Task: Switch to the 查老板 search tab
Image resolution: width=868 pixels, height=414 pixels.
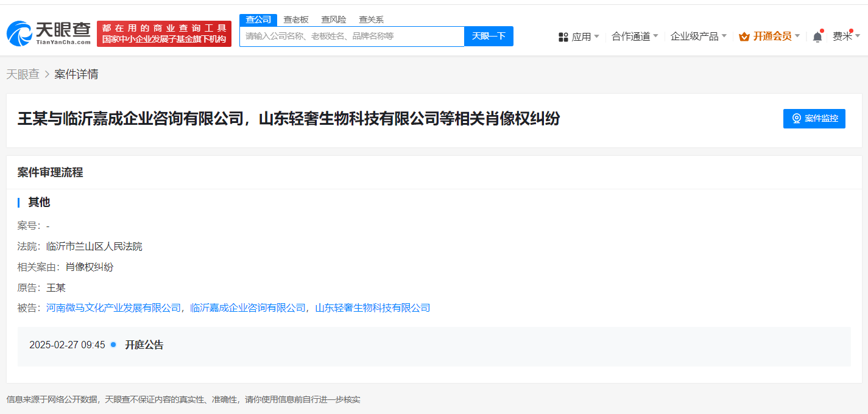Action: (296, 19)
